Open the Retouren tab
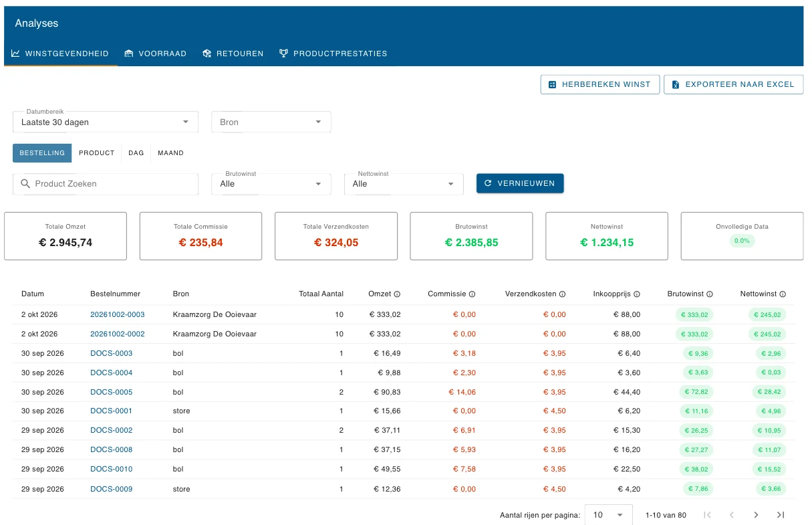This screenshot has height=525, width=812. coord(233,54)
